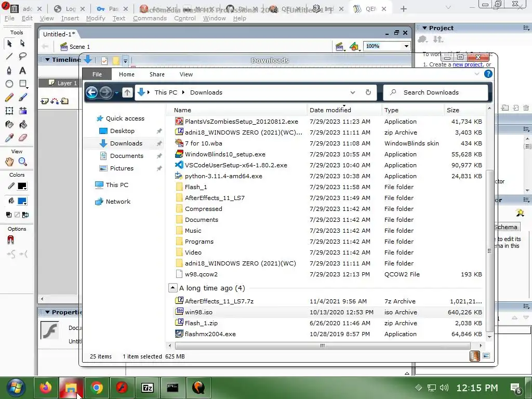Select the Arrow selection tool in Flash
532x399 pixels.
9,43
